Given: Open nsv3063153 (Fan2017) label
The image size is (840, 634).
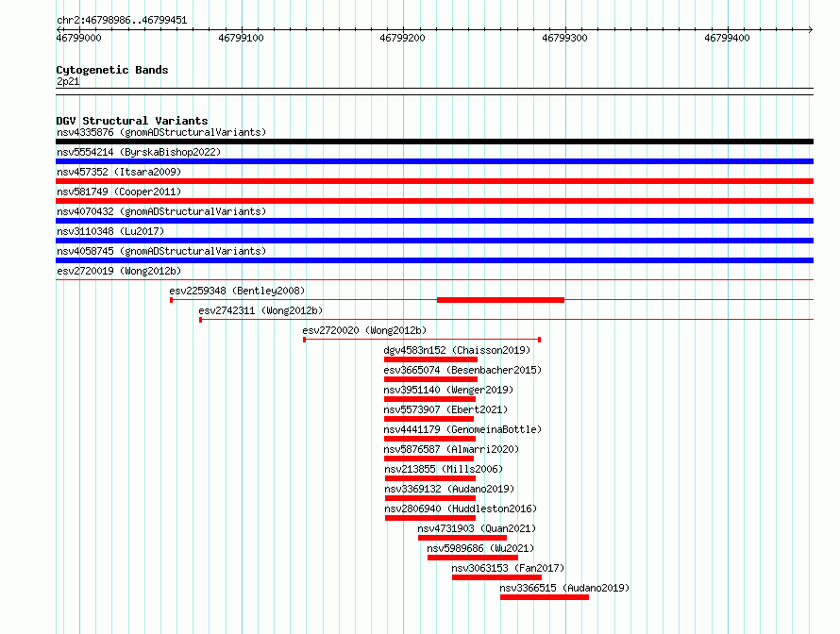Looking at the screenshot, I should [x=508, y=568].
